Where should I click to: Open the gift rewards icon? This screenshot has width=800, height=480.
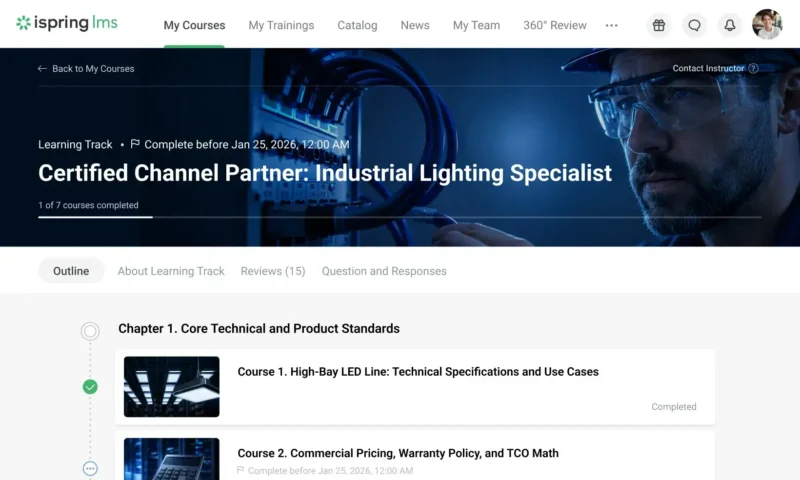click(659, 25)
